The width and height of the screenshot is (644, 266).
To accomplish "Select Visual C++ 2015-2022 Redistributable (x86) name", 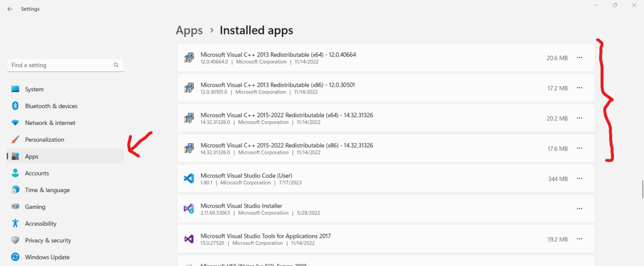I will (x=287, y=145).
